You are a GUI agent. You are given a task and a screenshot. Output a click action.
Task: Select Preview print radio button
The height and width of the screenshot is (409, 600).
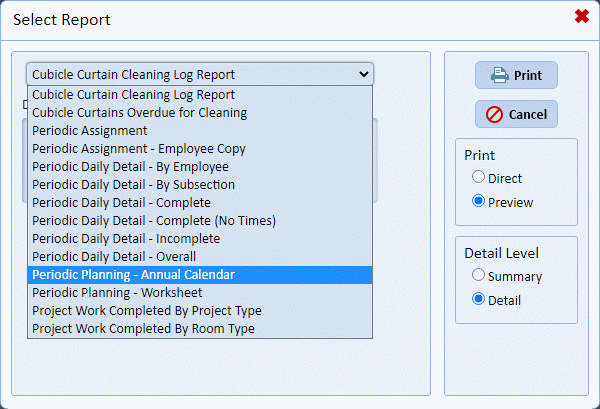479,202
